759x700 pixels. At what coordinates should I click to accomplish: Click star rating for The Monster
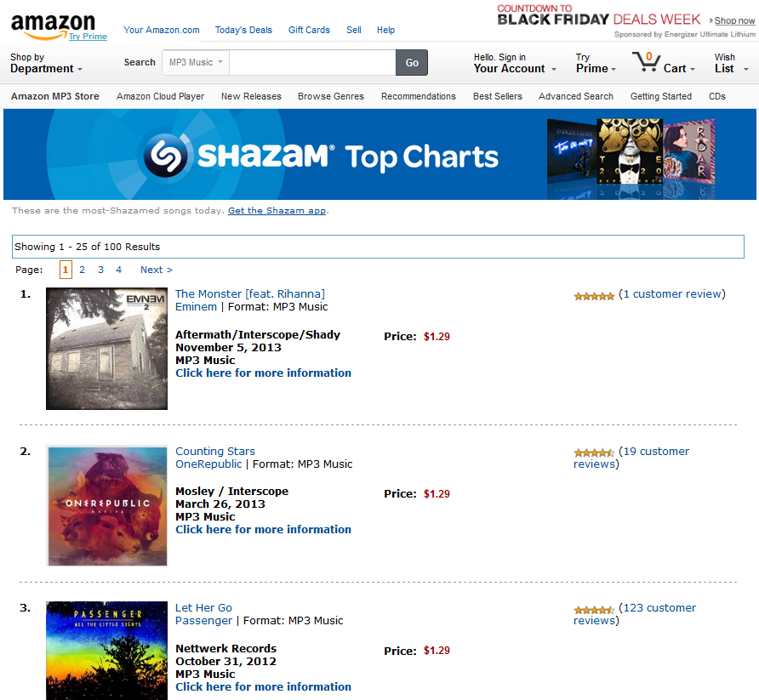coord(594,296)
